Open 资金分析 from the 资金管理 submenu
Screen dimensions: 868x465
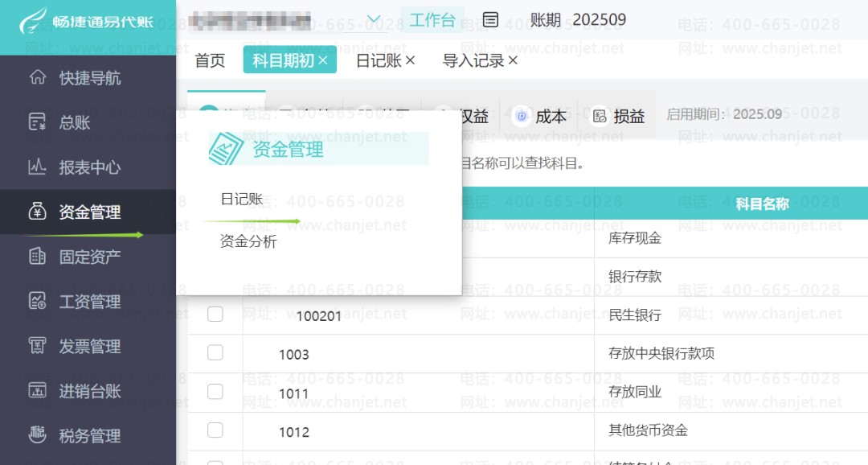pos(248,241)
